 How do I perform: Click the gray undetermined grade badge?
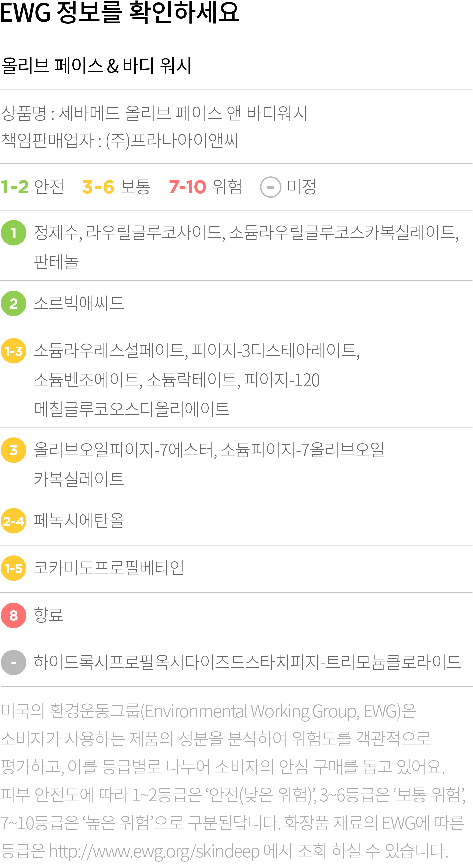tap(13, 662)
